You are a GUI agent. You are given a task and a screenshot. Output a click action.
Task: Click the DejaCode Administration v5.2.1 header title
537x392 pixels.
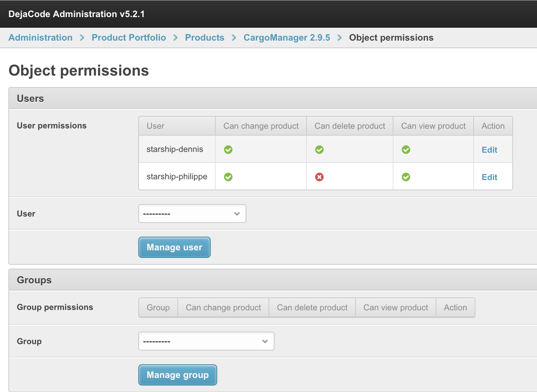pos(76,14)
